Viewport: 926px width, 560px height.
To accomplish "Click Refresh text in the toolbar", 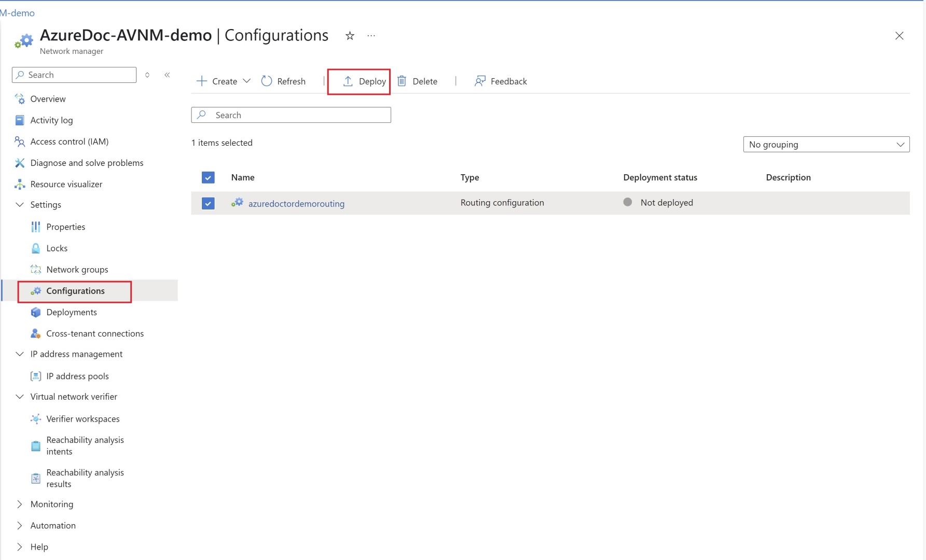I will (x=291, y=81).
